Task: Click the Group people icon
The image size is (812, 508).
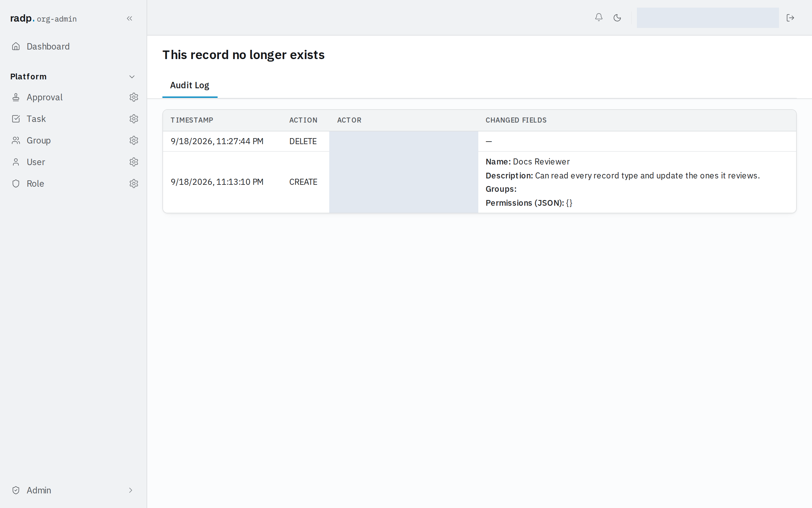Action: [x=16, y=140]
